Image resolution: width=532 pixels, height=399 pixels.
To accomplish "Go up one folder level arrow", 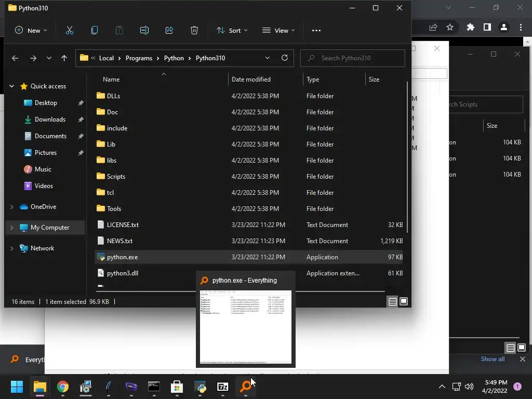I will pyautogui.click(x=64, y=58).
